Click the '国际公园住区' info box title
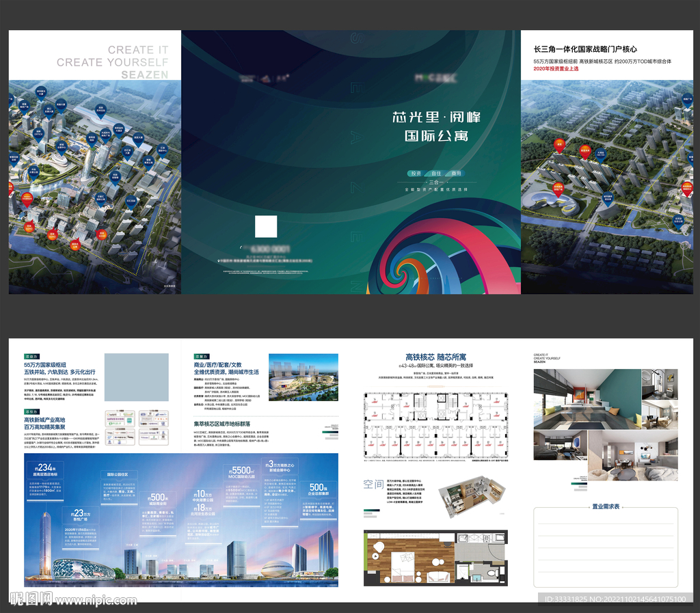The width and height of the screenshot is (700, 613). tap(118, 474)
